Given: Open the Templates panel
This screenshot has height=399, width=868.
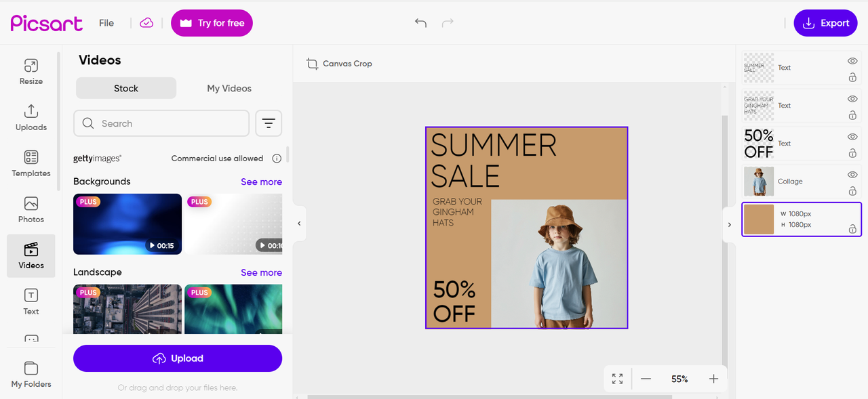Looking at the screenshot, I should click(x=31, y=164).
